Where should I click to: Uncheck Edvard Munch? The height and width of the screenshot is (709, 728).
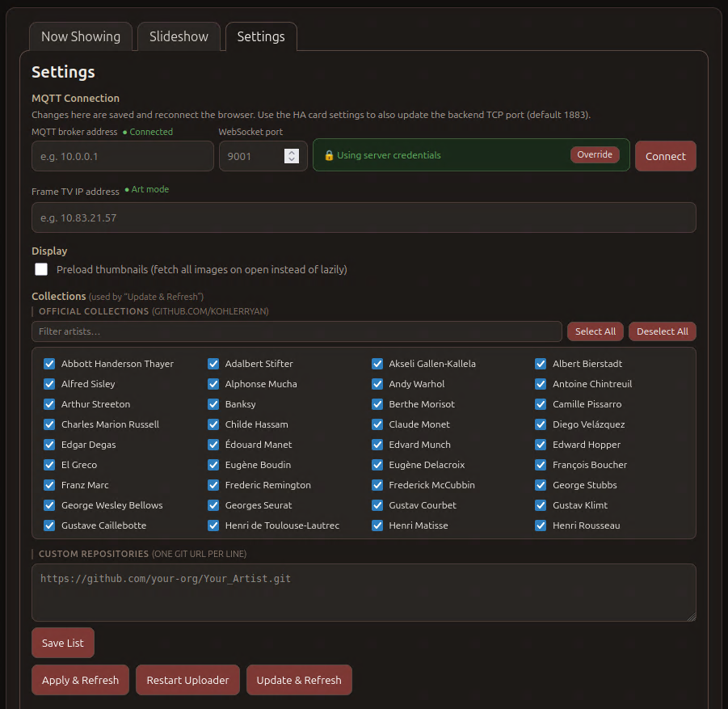[x=377, y=445]
